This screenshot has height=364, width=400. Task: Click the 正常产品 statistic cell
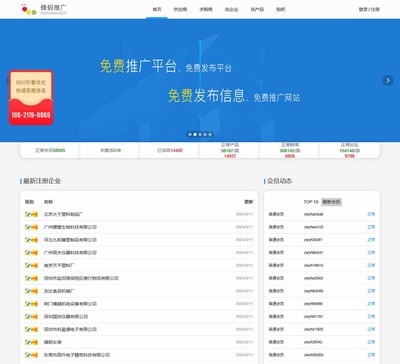coord(230,150)
